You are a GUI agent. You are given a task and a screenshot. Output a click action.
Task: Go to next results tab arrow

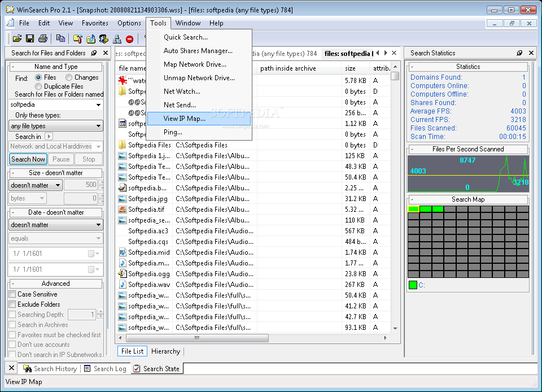386,53
